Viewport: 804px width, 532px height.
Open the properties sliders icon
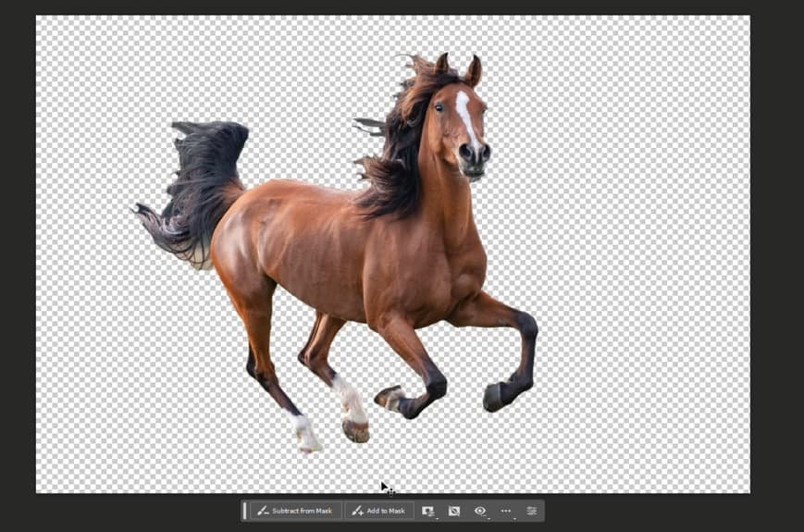(532, 511)
